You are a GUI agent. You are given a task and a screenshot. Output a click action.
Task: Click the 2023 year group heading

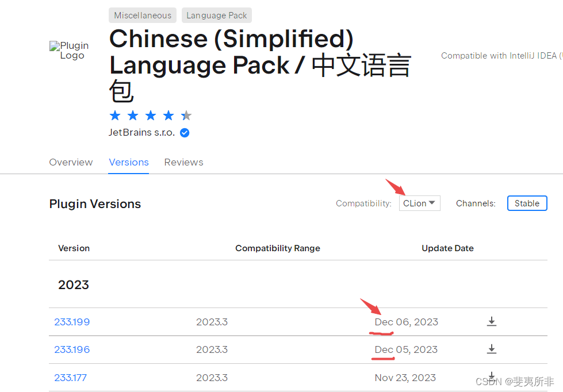[x=73, y=285]
